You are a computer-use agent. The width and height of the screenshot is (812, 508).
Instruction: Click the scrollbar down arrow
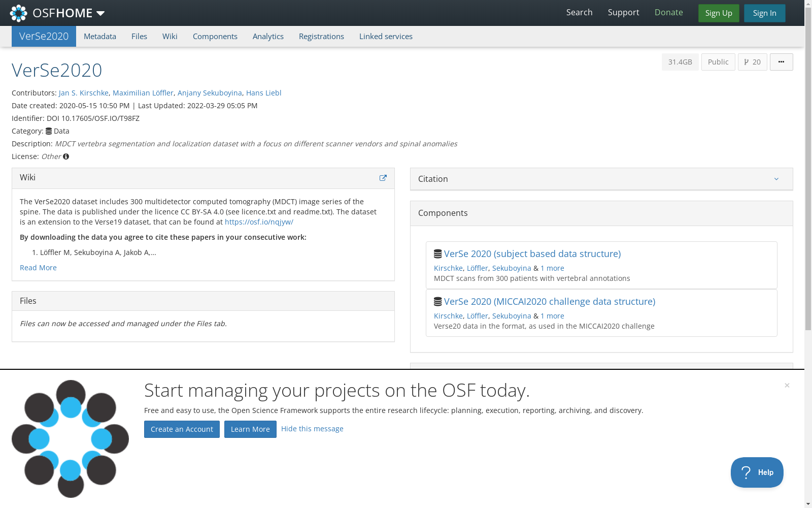click(x=808, y=504)
